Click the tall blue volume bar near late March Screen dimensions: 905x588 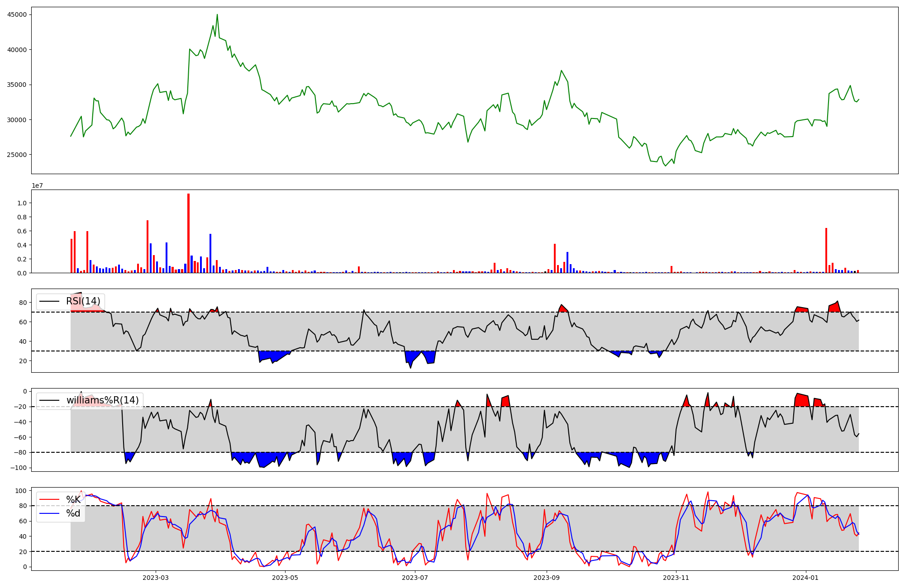click(210, 253)
